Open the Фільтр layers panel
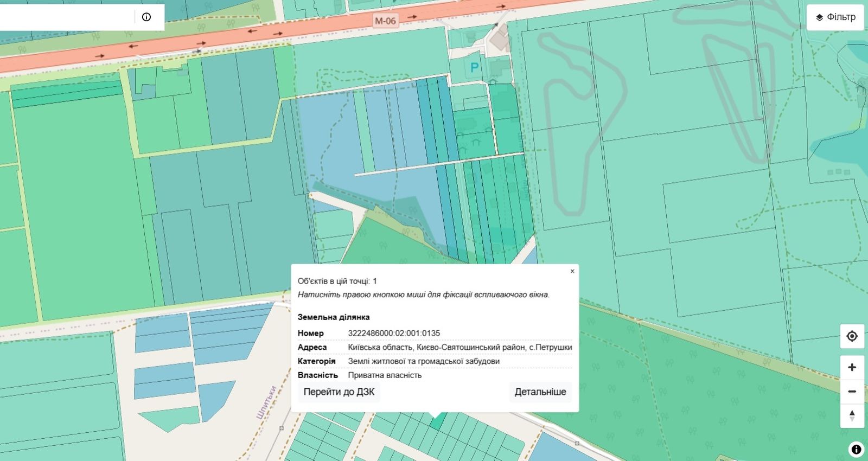Viewport: 868px width, 461px height. tap(835, 17)
